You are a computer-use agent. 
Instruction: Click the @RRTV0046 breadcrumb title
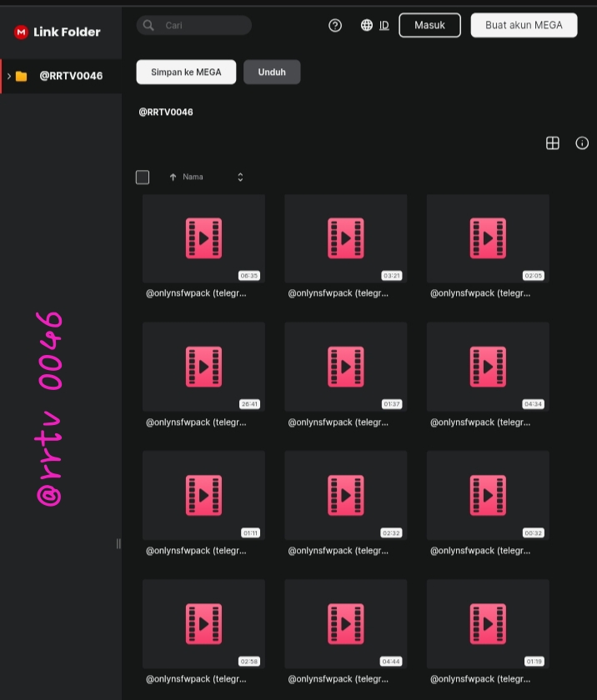(166, 112)
